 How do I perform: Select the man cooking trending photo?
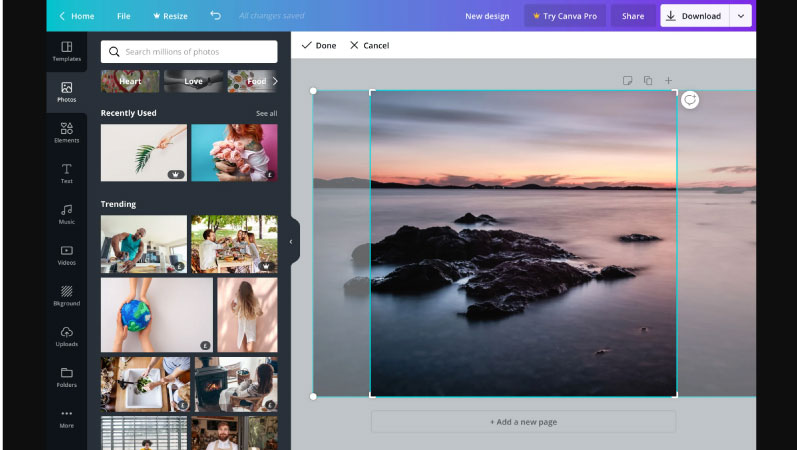144,244
